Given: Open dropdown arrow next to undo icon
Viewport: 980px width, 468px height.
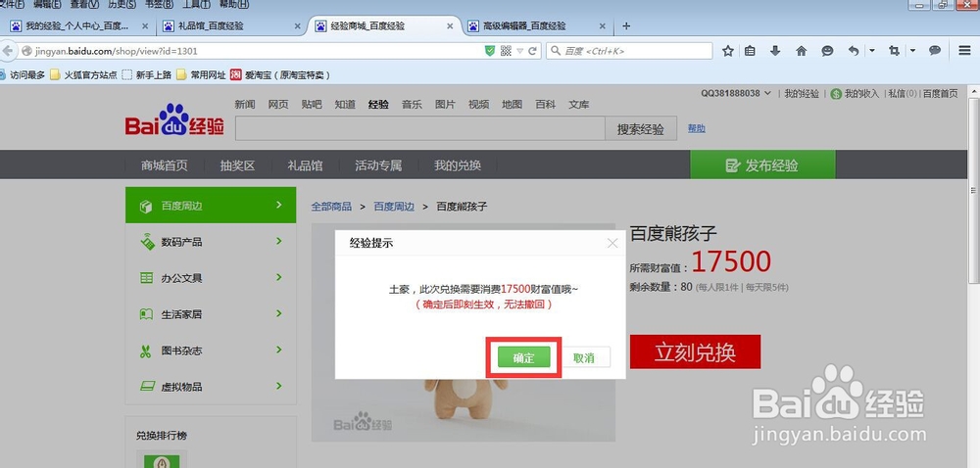Looking at the screenshot, I should [x=872, y=51].
